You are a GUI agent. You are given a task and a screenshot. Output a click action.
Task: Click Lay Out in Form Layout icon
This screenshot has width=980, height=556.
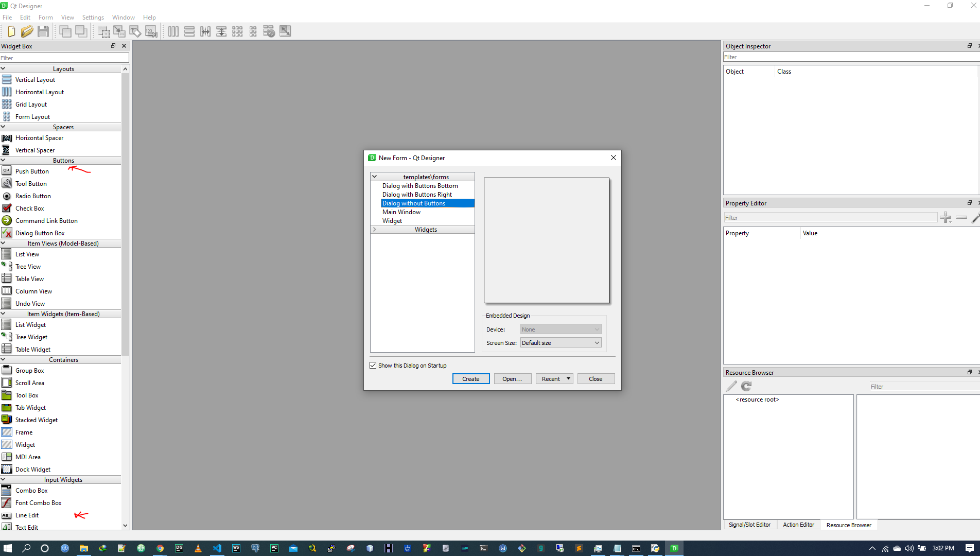[253, 31]
